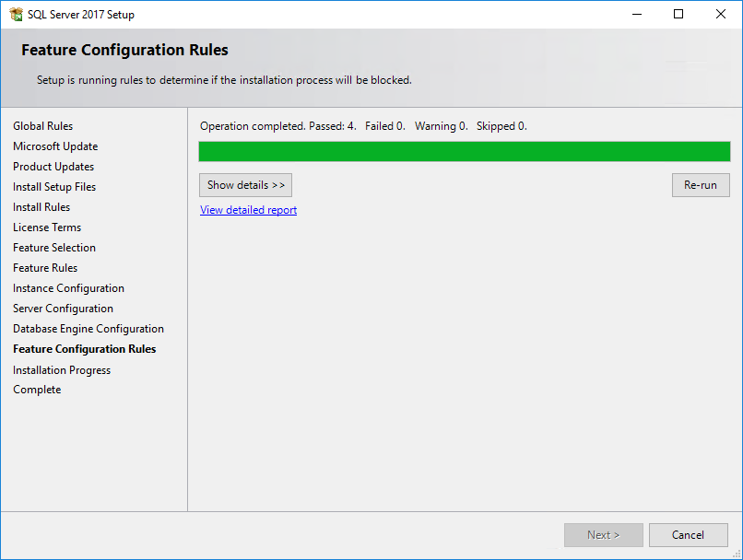
Task: Go to the Server Configuration step
Action: coord(63,309)
